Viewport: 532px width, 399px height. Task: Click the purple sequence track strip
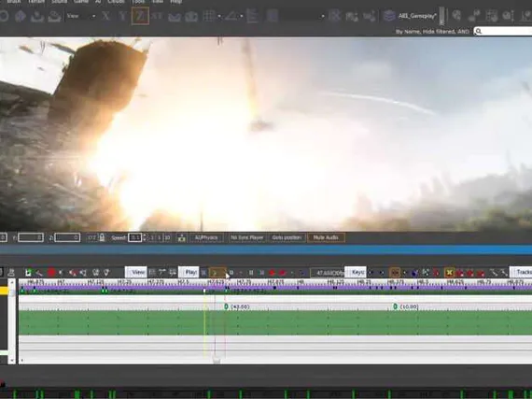(275, 288)
